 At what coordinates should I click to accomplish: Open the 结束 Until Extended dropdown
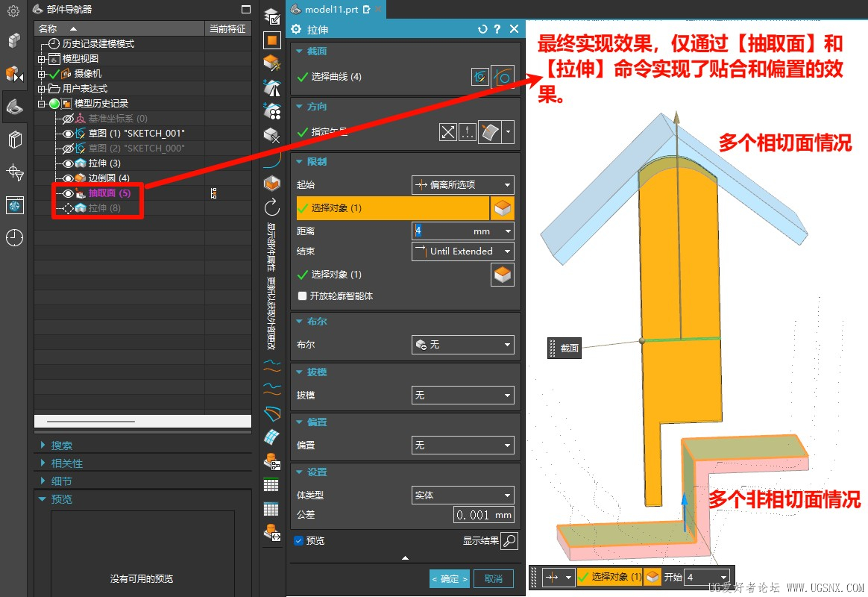[x=463, y=251]
